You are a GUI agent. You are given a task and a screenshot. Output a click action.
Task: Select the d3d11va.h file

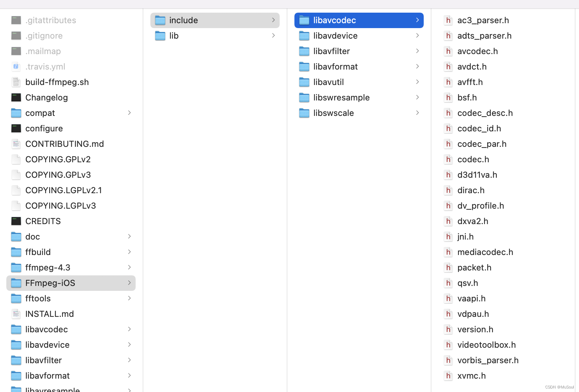tap(503, 175)
